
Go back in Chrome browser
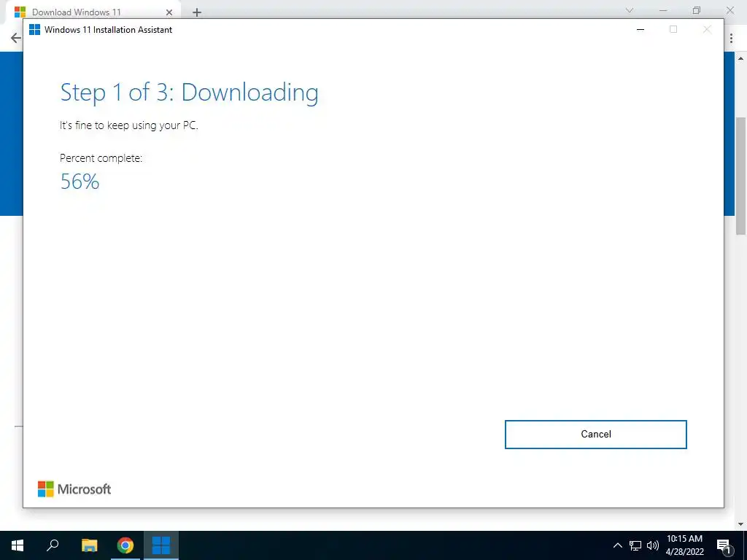click(16, 38)
